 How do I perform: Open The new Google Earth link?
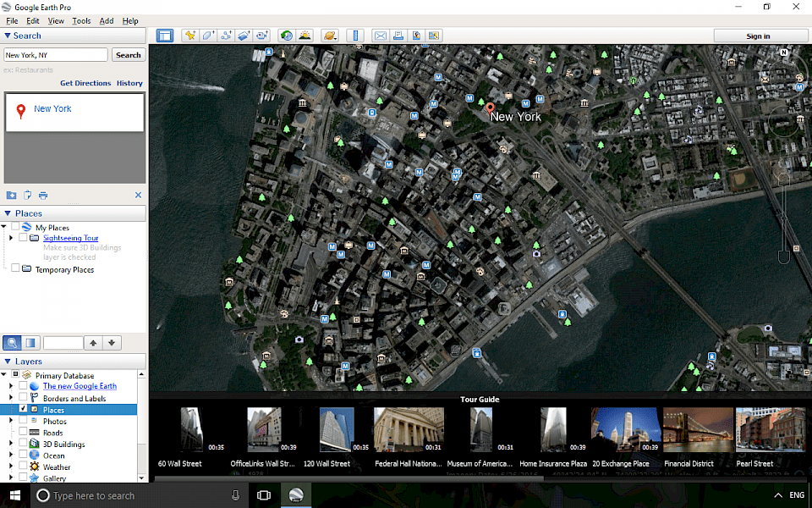tap(80, 386)
